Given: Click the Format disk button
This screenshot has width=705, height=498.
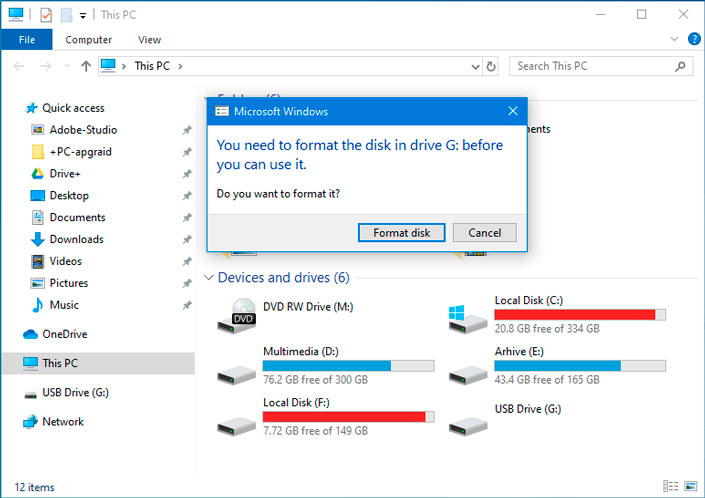Looking at the screenshot, I should pos(402,232).
